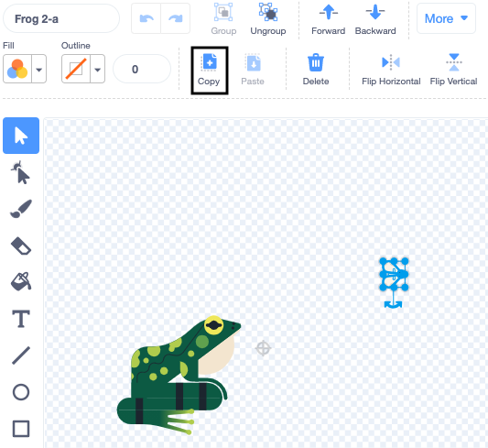Bring selection Forward

click(x=329, y=19)
